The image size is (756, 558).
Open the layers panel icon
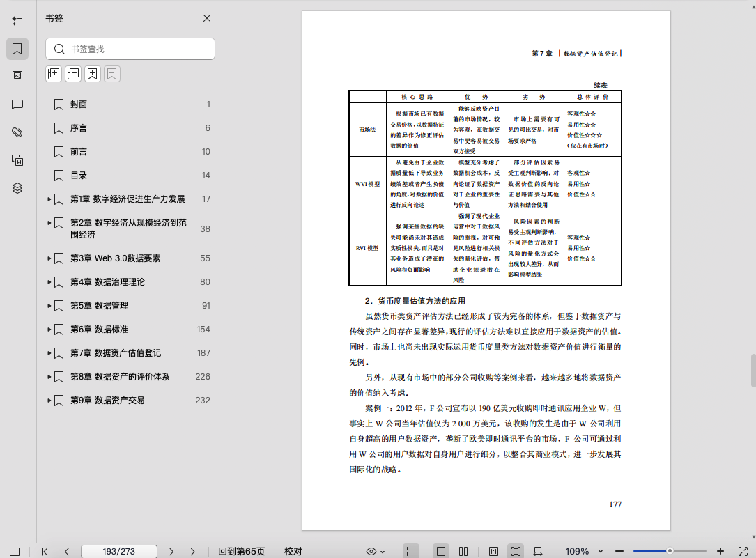[17, 188]
